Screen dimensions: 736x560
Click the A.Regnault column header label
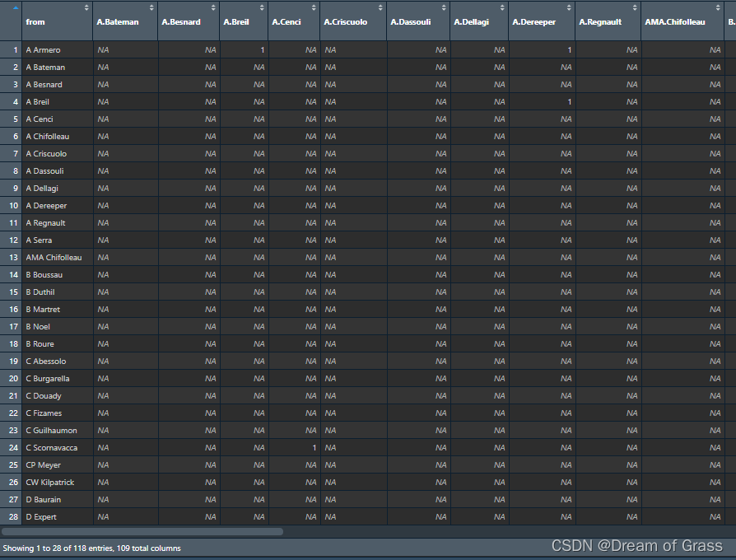click(x=600, y=22)
